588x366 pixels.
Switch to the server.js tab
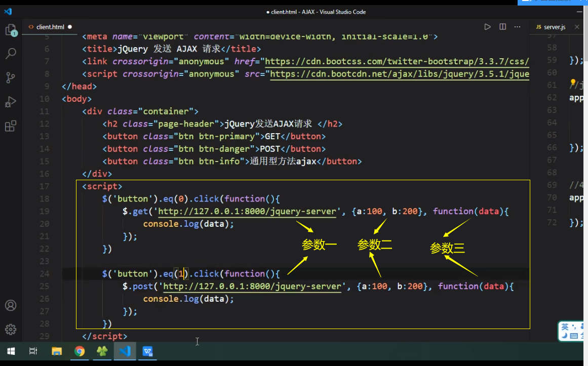[554, 27]
